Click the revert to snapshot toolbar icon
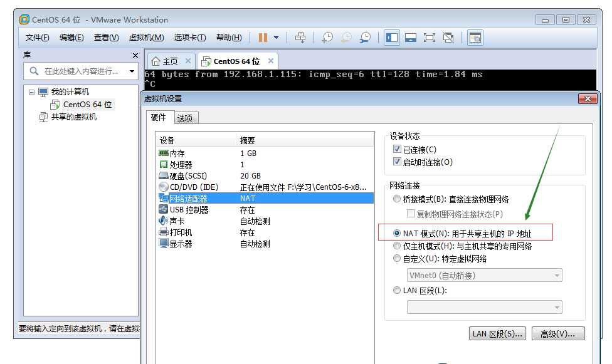Screen dimensions: 612x364 [x=346, y=38]
